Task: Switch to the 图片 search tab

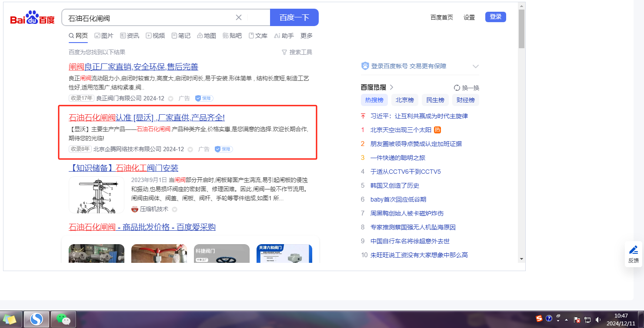Action: 104,36
